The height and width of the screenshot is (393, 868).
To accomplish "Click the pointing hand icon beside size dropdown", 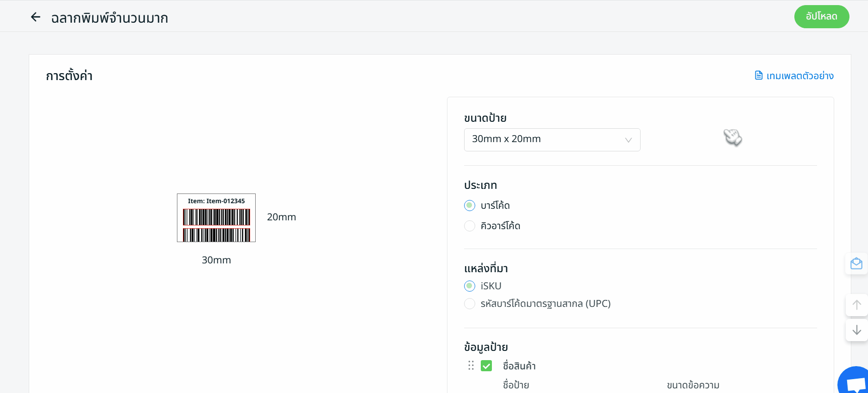I will [732, 137].
